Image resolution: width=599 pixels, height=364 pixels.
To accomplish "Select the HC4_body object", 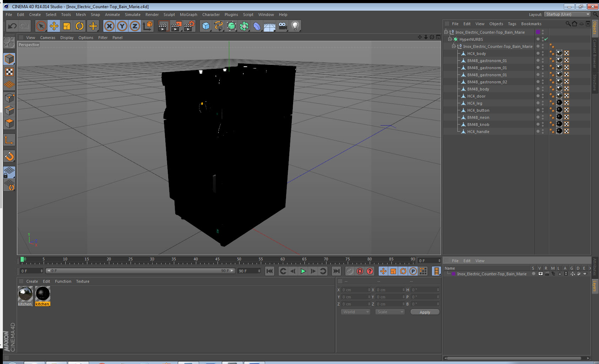I will (x=476, y=54).
